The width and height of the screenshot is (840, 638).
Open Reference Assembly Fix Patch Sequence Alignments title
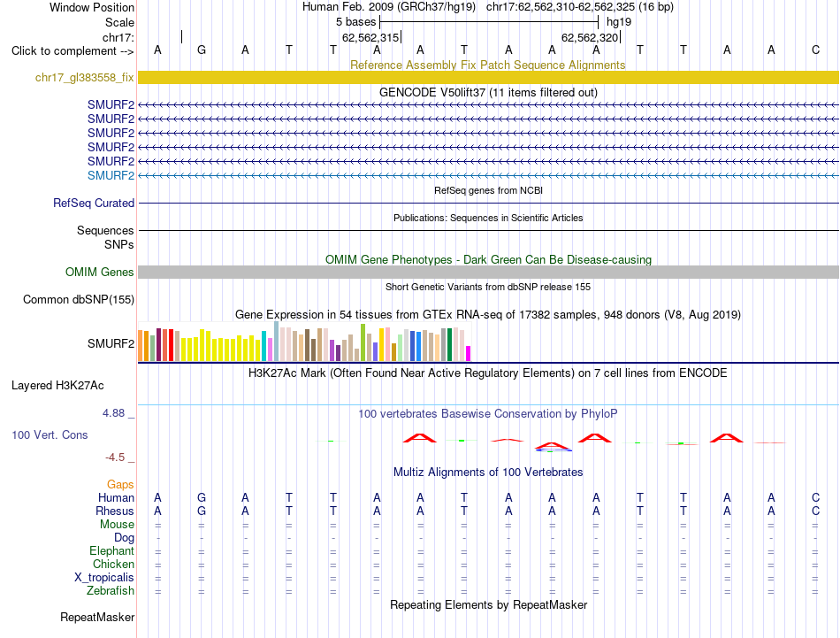(x=487, y=65)
